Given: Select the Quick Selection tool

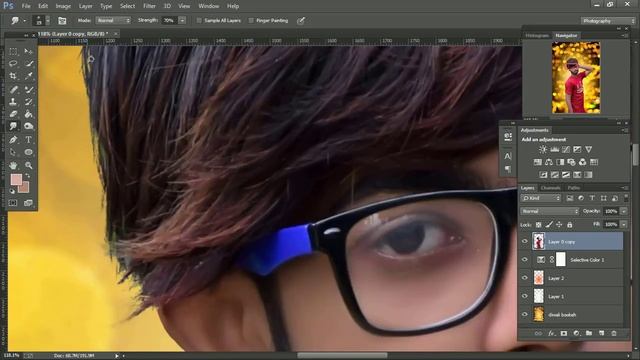Looking at the screenshot, I should 28,64.
